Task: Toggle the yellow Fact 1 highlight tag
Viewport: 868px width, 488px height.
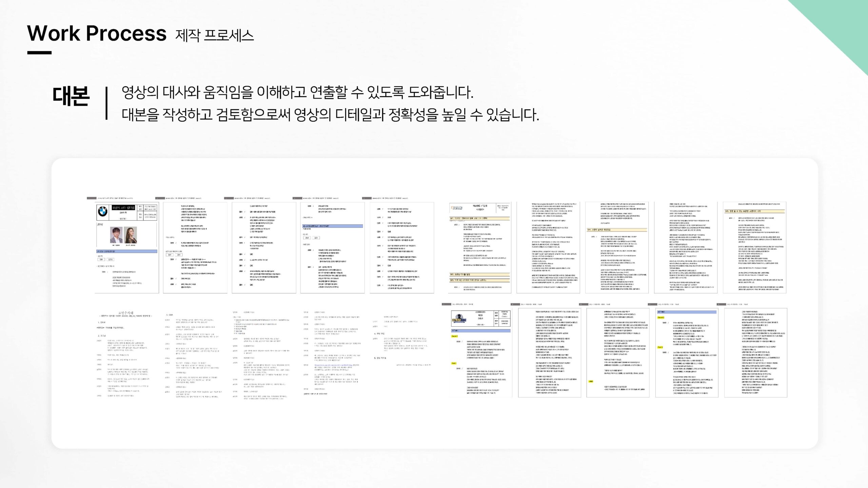Action: click(x=454, y=363)
